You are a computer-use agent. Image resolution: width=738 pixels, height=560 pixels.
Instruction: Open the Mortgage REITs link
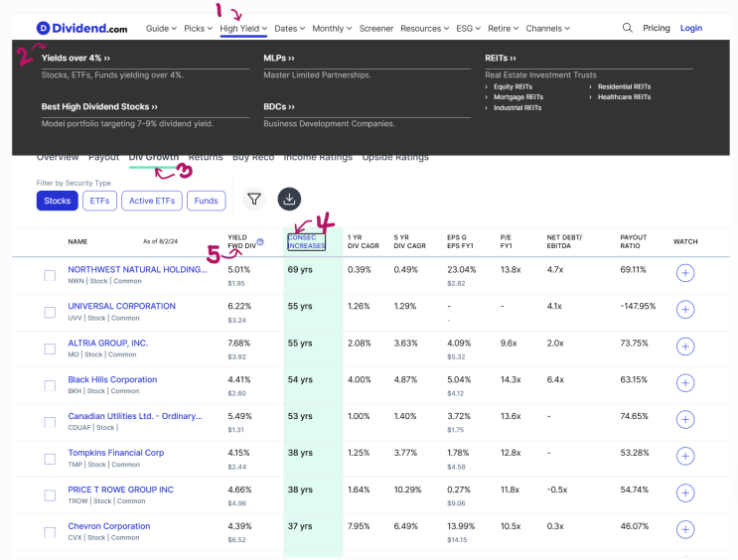[x=517, y=97]
